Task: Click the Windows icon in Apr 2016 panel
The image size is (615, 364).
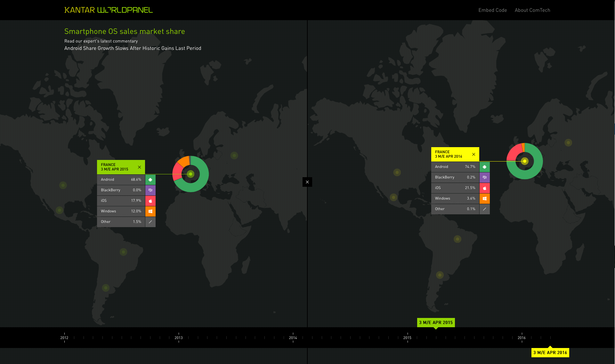Action: [484, 199]
